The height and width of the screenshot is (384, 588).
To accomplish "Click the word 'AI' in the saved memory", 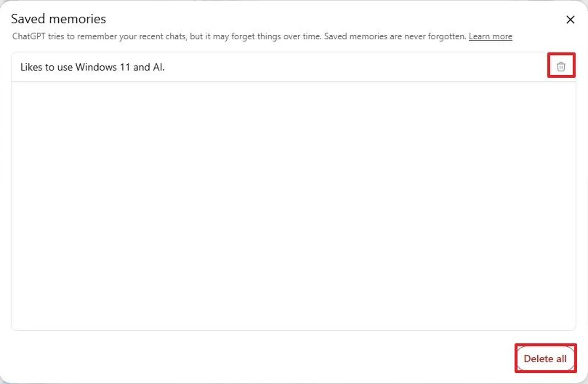I will pos(158,67).
